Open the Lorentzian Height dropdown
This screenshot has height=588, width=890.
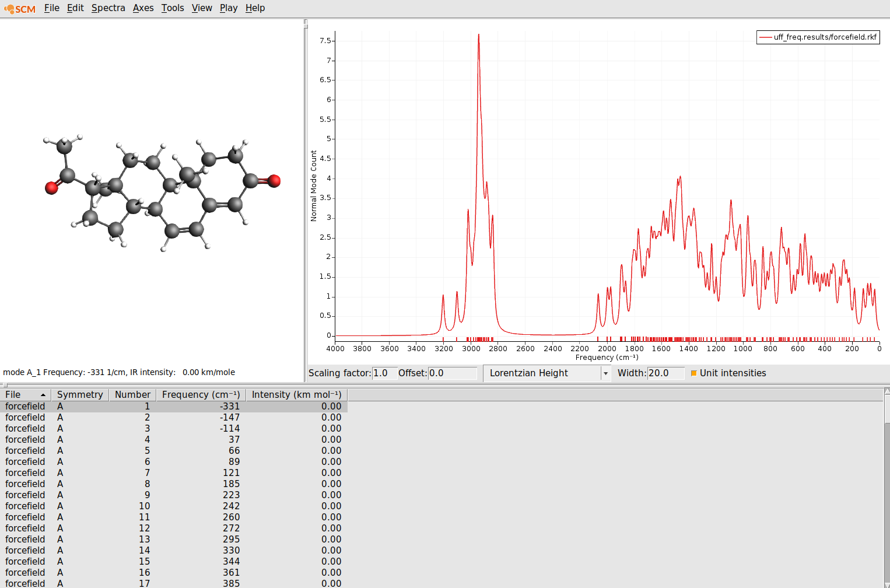547,373
